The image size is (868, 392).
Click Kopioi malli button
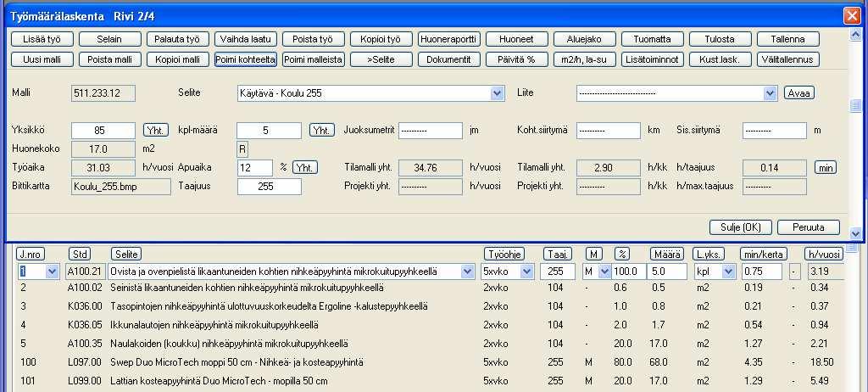pos(178,59)
